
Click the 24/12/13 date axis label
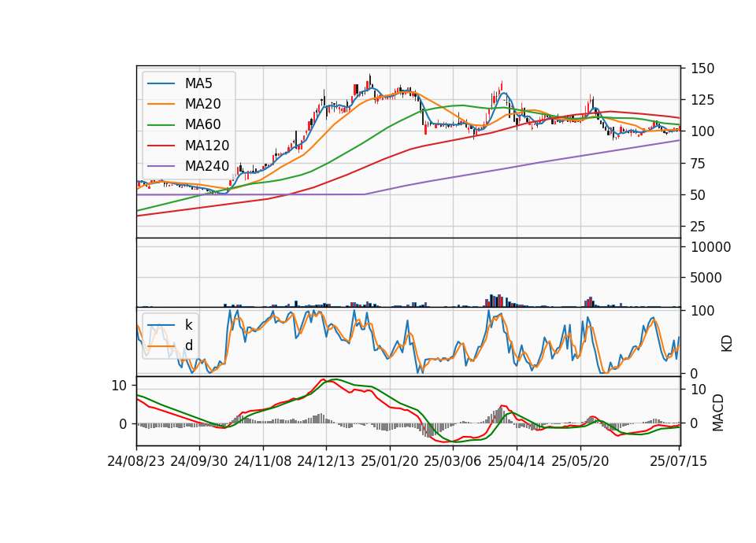click(326, 461)
